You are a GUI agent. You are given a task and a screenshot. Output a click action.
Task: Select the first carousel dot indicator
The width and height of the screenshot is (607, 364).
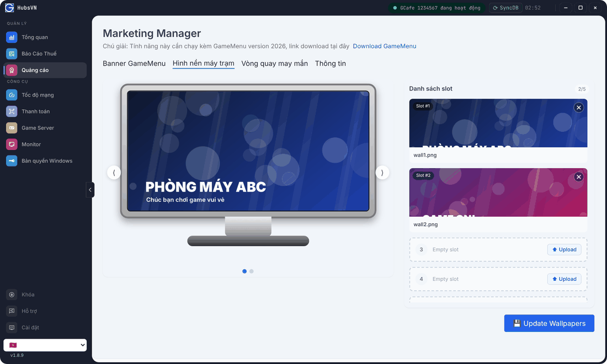pyautogui.click(x=244, y=271)
